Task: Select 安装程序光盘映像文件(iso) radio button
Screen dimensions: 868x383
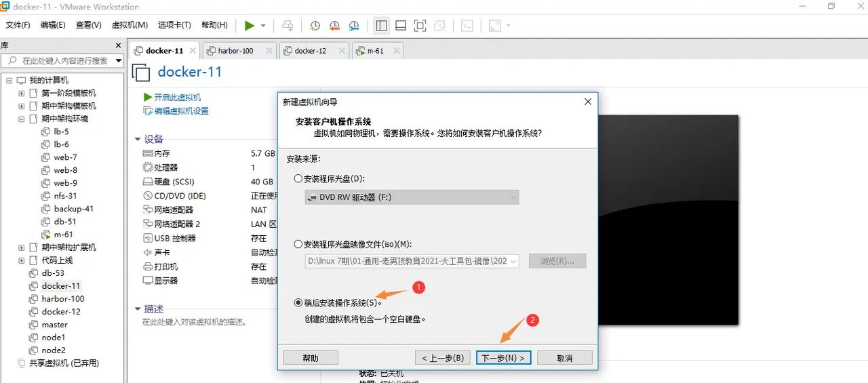Action: 298,244
